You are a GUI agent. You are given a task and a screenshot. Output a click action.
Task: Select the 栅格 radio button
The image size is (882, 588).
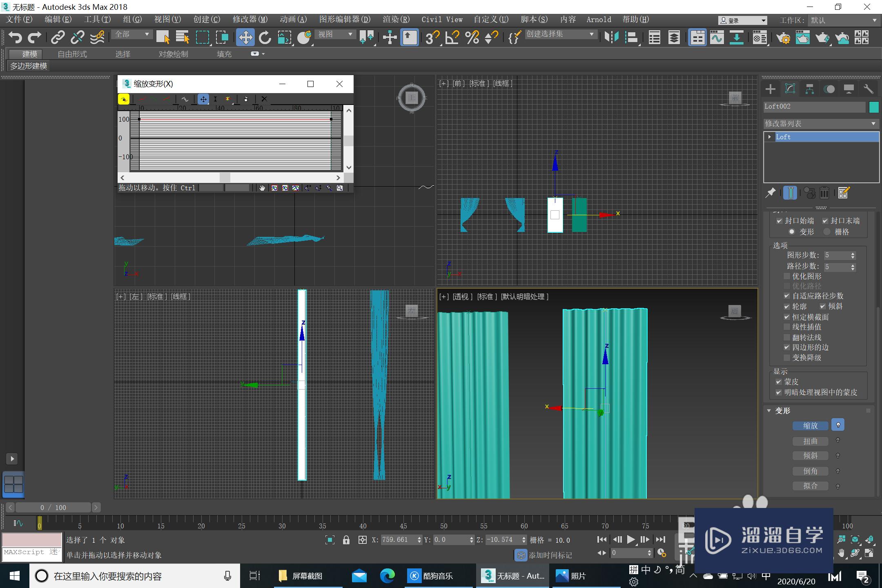click(827, 232)
